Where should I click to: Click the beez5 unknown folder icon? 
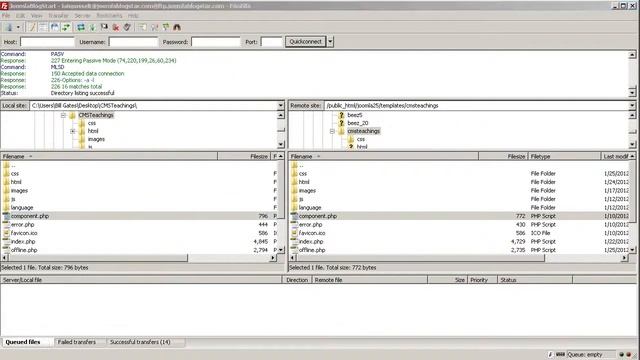click(342, 115)
